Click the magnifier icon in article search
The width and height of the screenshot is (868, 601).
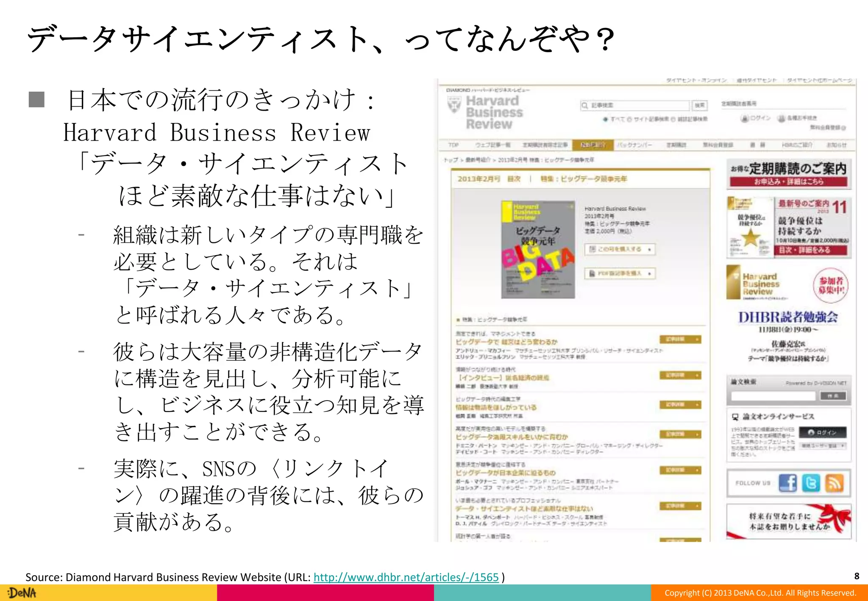click(x=585, y=105)
